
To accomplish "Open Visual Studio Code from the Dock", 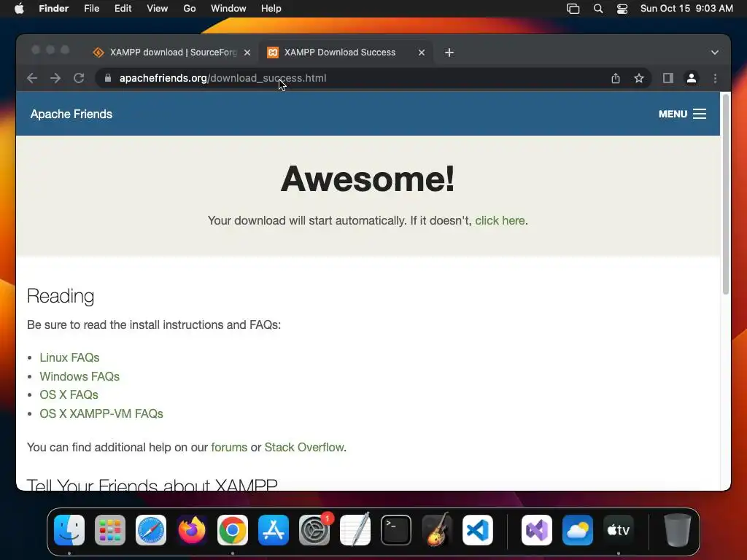I will (x=478, y=530).
